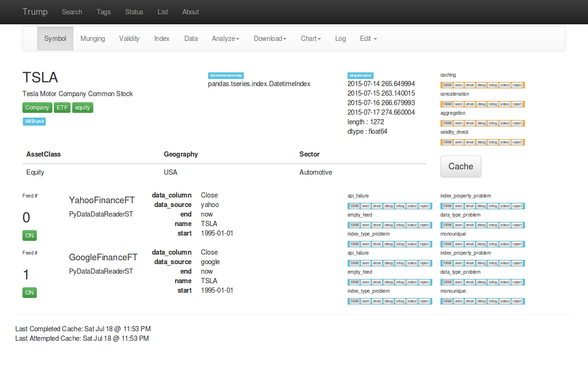Expand the Edit dropdown
Screen dimensions: 588x376
click(x=369, y=39)
